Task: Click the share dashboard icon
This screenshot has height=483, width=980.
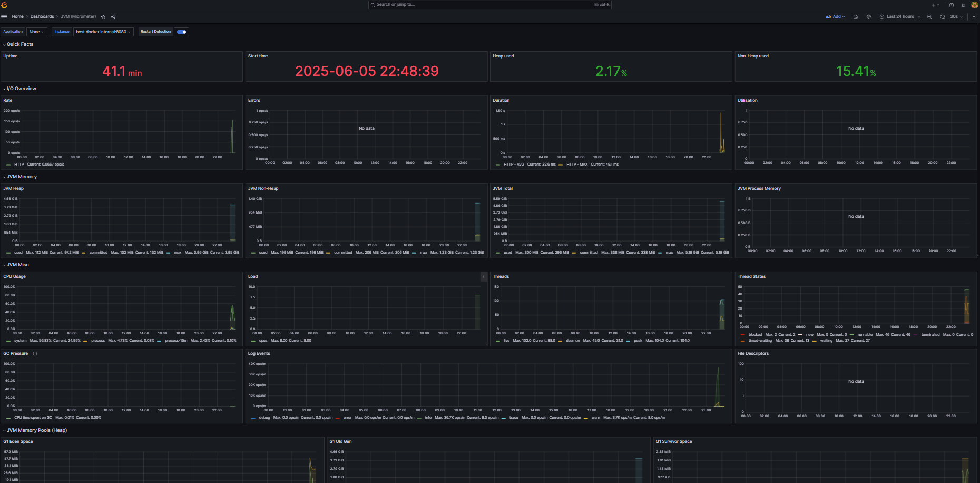Action: [x=113, y=17]
